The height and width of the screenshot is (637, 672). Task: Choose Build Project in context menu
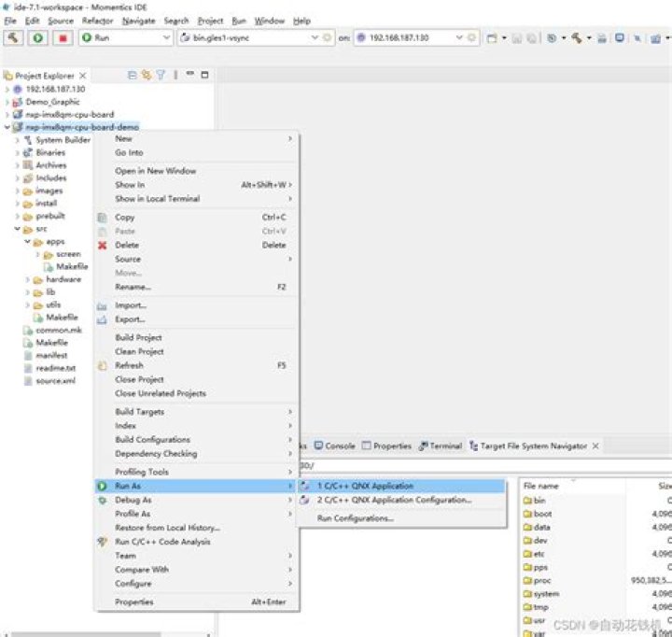197,337
